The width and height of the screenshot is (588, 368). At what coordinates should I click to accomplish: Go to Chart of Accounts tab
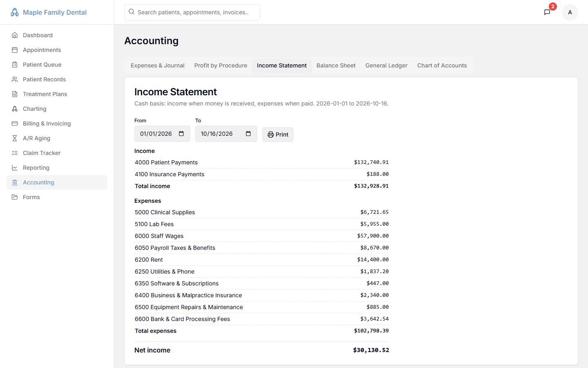(442, 65)
